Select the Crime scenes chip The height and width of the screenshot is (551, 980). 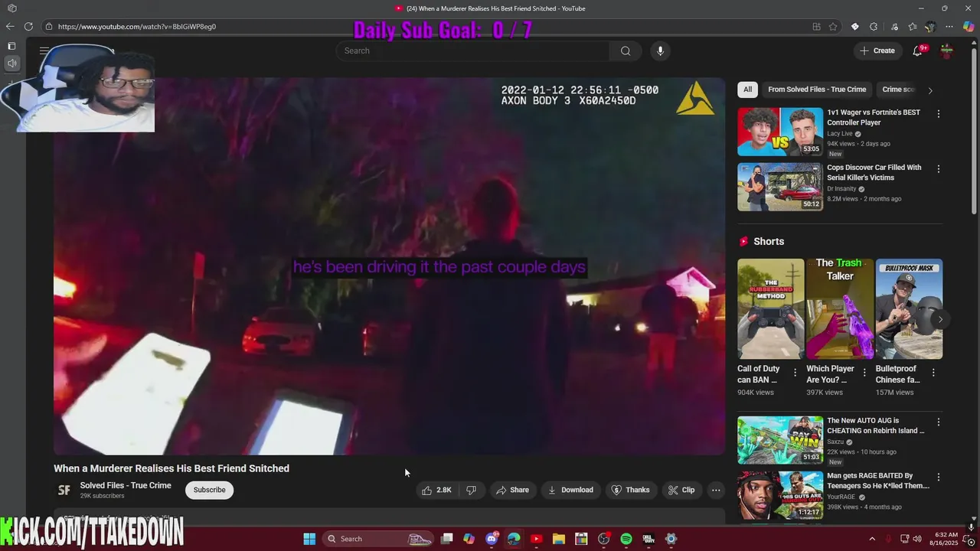(899, 90)
